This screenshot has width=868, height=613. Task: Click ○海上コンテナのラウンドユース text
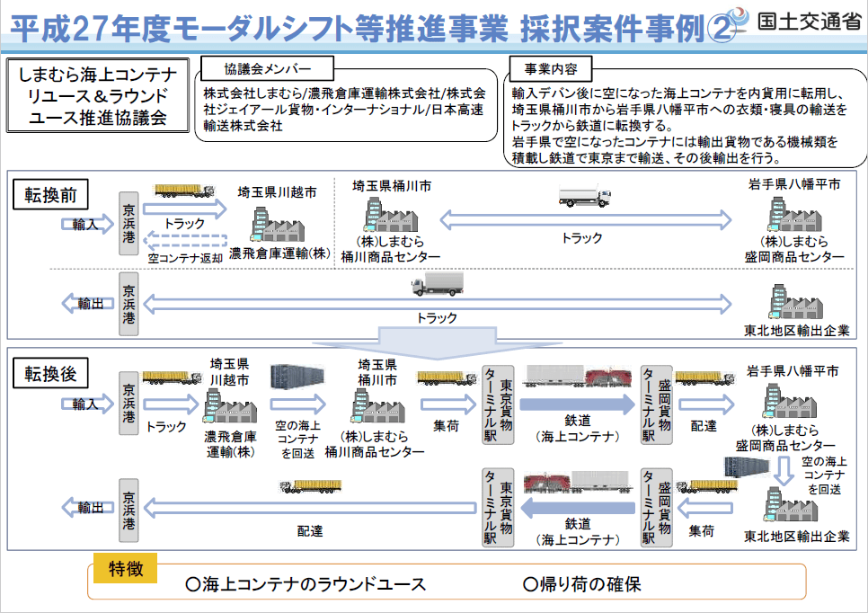(x=306, y=584)
